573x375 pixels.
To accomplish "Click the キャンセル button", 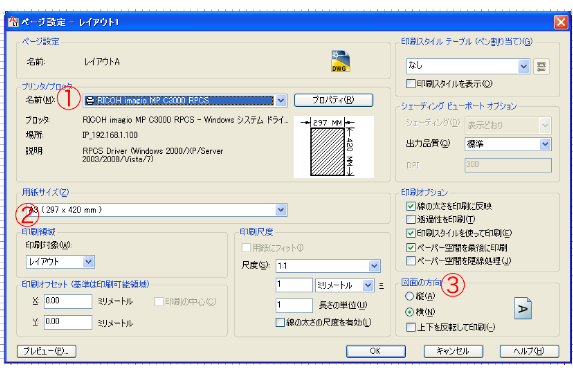I will 453,351.
